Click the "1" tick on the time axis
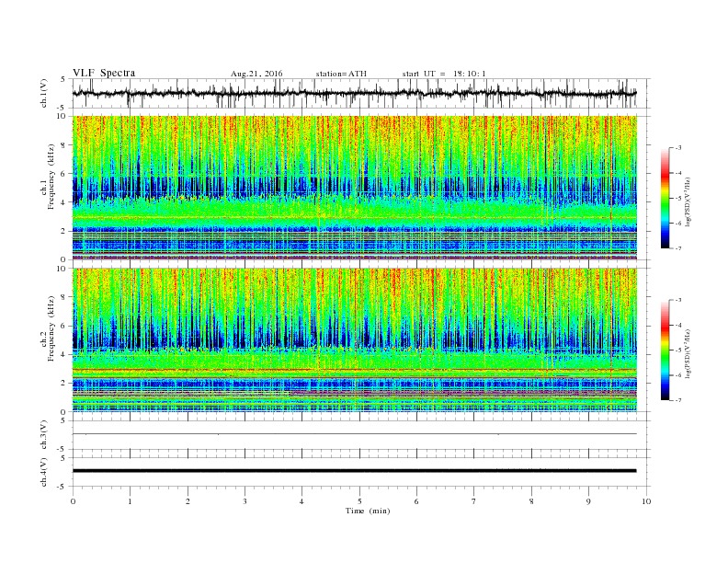 pyautogui.click(x=130, y=501)
